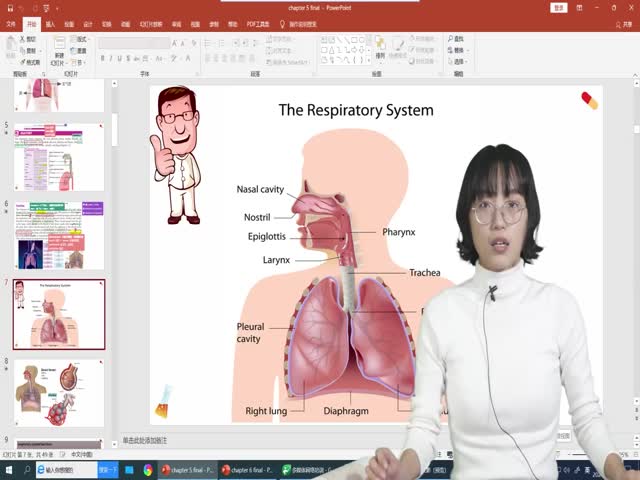Click the pill icon on slide corner
Image resolution: width=640 pixels, height=480 pixels.
[589, 100]
